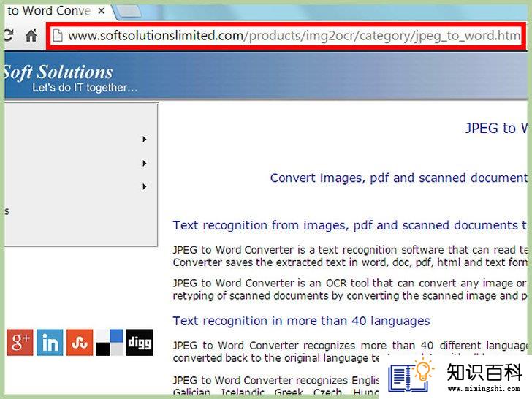
Task: Go to the browser home page icon
Action: tap(31, 35)
